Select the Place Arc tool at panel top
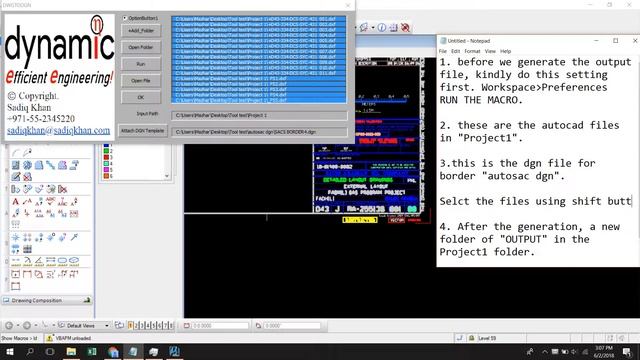This screenshot has width=640, height=360. tap(16, 153)
